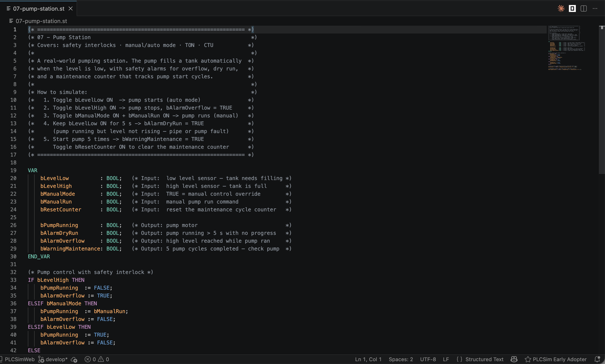Click the git branch icon in status bar
This screenshot has width=605, height=364.
point(41,359)
